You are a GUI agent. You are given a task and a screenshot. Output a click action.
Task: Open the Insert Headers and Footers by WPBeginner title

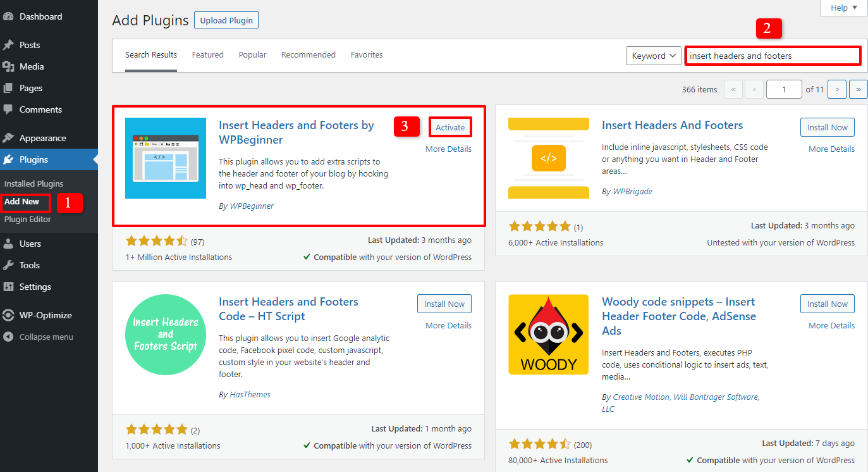pyautogui.click(x=296, y=132)
